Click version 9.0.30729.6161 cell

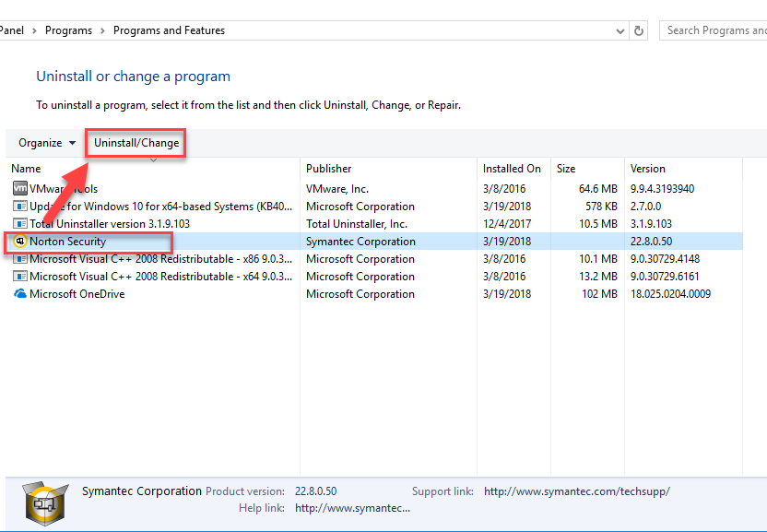[x=665, y=277]
